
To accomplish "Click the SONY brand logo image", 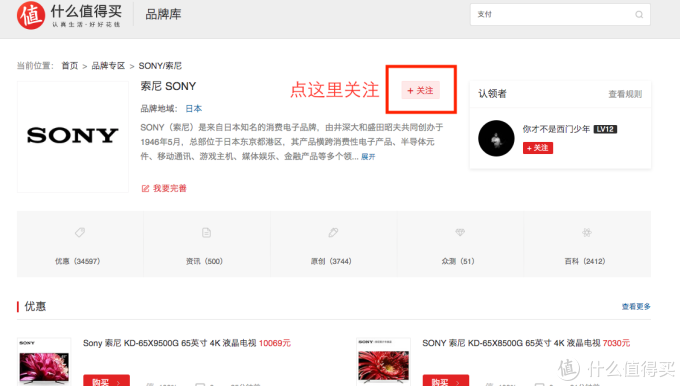I will click(73, 137).
